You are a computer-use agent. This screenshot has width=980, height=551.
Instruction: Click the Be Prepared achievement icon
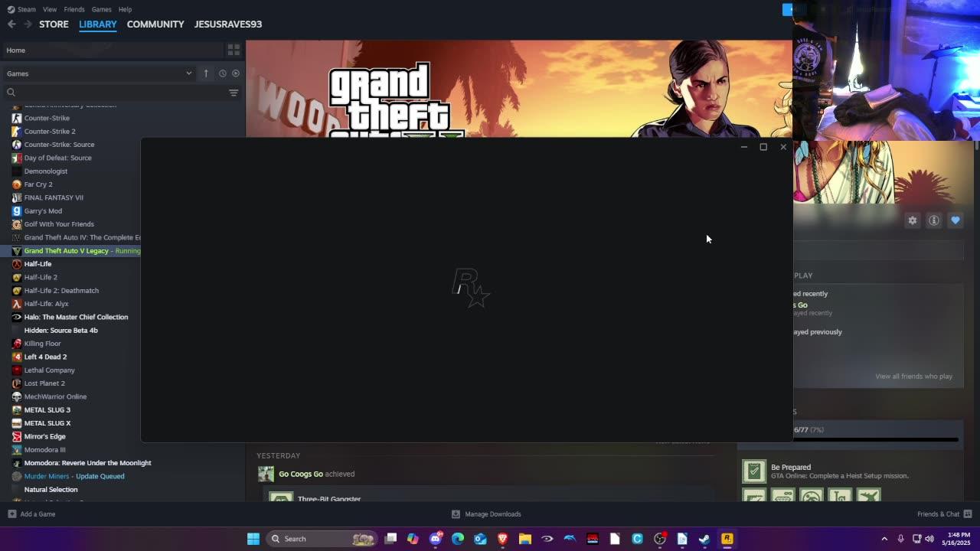754,471
